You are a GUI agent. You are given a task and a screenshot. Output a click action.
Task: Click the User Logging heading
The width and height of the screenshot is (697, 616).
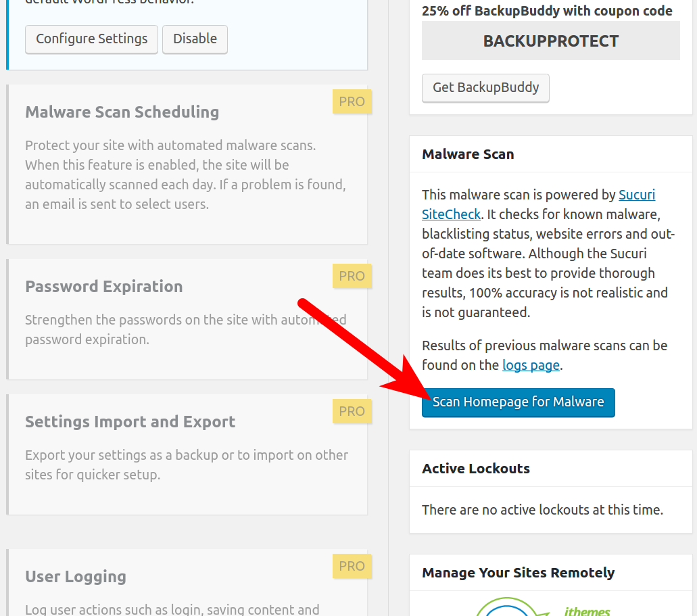coord(76,577)
